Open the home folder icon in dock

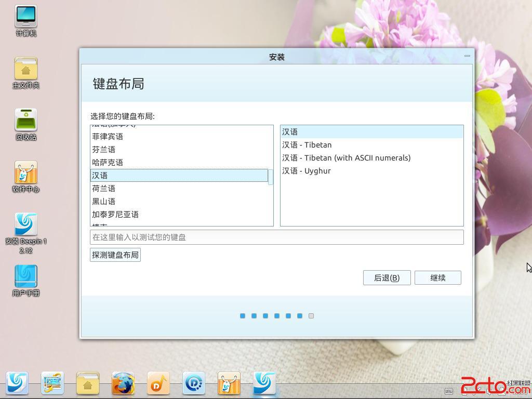tap(87, 383)
